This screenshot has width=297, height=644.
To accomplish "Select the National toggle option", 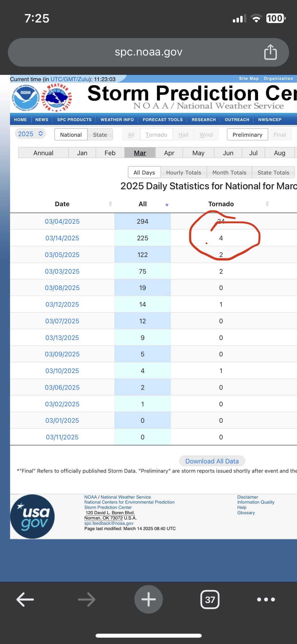I will 71,135.
